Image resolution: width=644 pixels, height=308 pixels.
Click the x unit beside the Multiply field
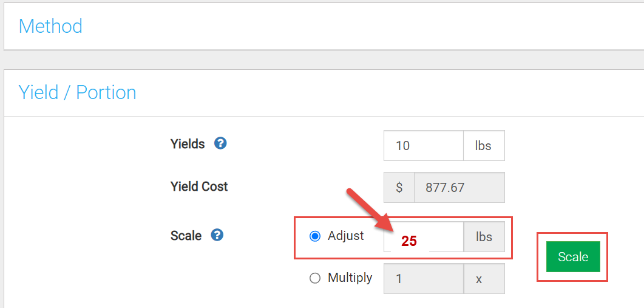pyautogui.click(x=484, y=279)
